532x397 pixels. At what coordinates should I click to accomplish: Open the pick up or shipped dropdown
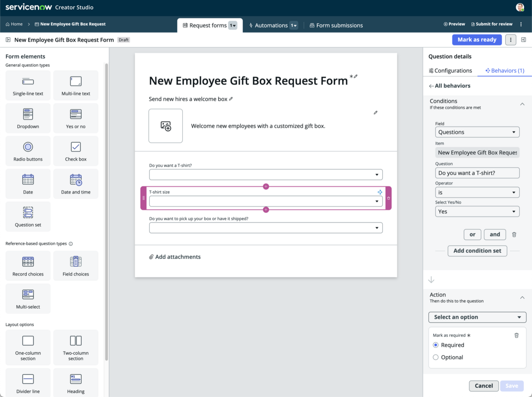tap(266, 228)
